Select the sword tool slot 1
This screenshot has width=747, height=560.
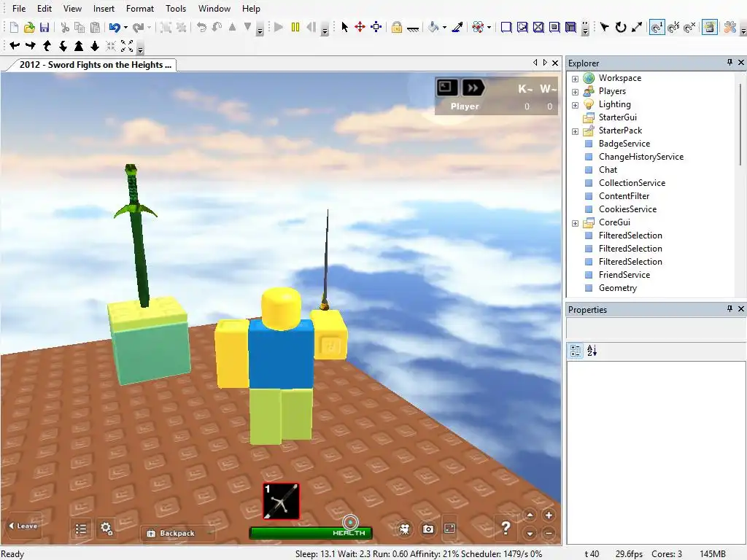click(281, 501)
